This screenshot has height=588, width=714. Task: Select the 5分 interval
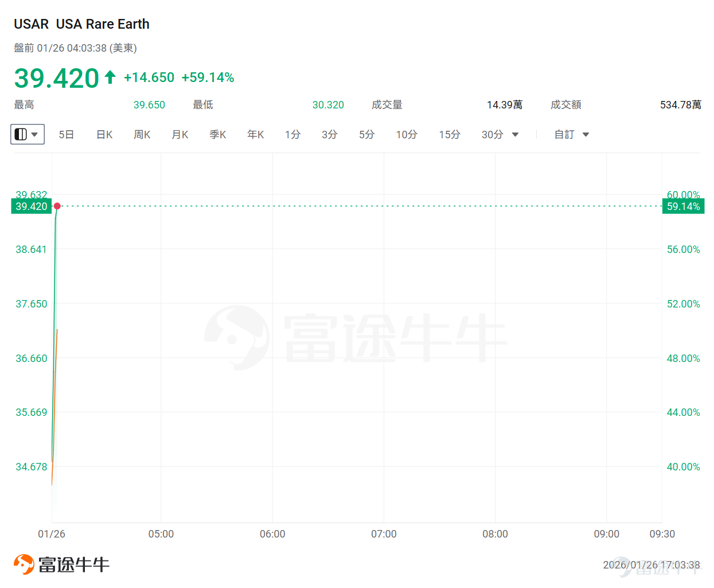pyautogui.click(x=367, y=134)
